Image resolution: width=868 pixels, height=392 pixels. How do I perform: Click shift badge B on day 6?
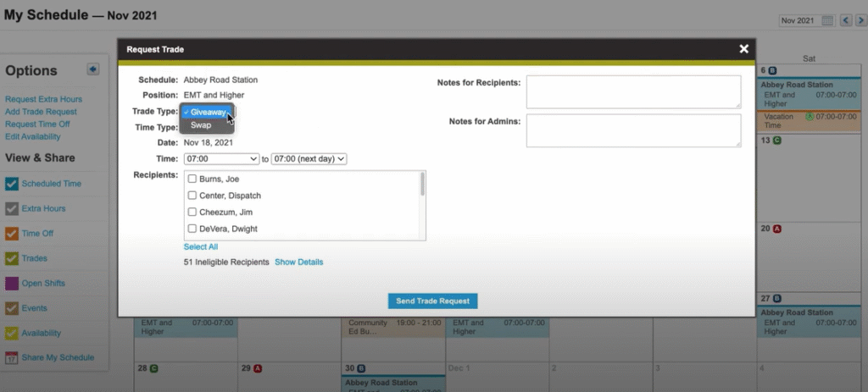point(773,70)
